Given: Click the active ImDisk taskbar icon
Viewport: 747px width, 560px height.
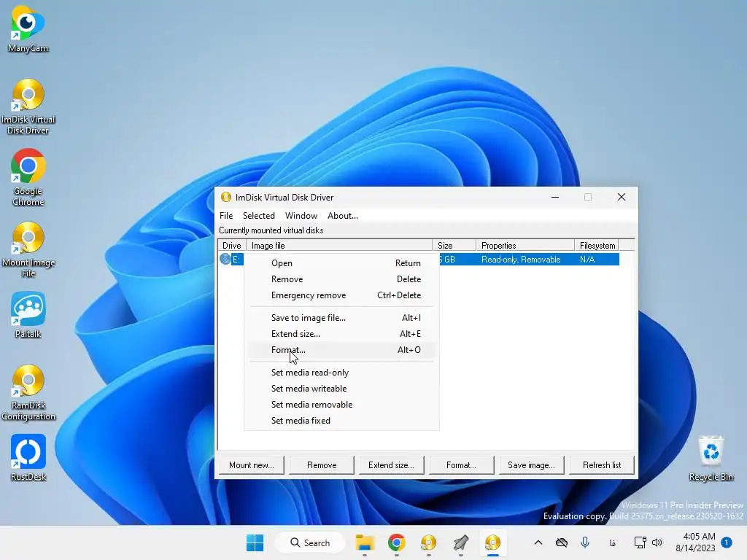Looking at the screenshot, I should (x=492, y=542).
